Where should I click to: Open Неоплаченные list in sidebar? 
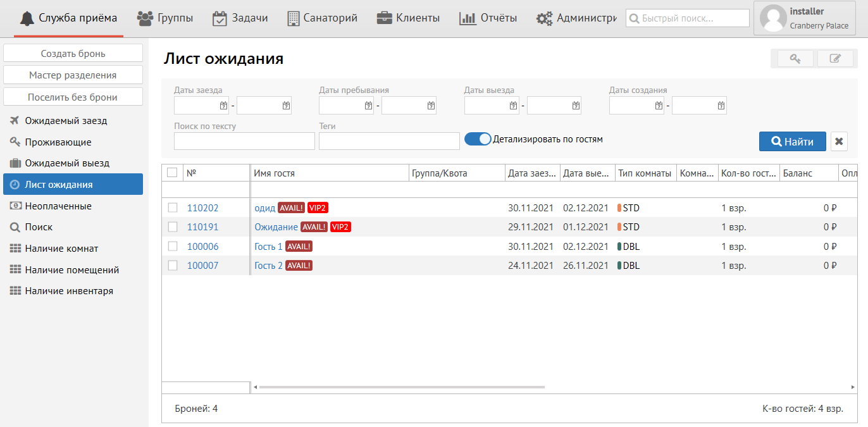(58, 206)
